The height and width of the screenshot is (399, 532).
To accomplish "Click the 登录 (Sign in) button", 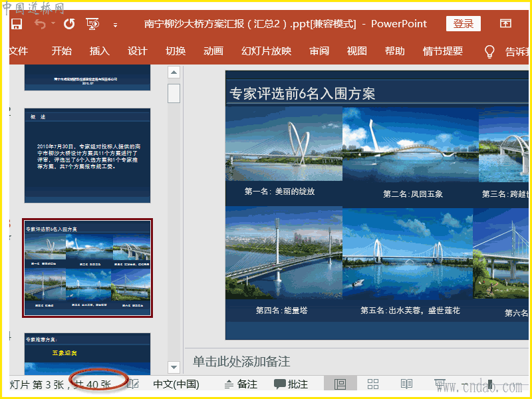I will (464, 24).
